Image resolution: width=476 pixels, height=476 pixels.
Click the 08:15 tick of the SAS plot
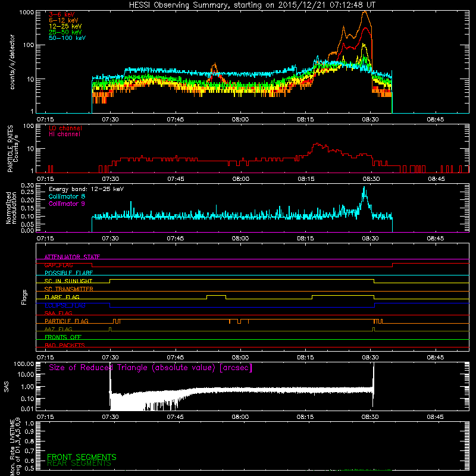pos(305,417)
